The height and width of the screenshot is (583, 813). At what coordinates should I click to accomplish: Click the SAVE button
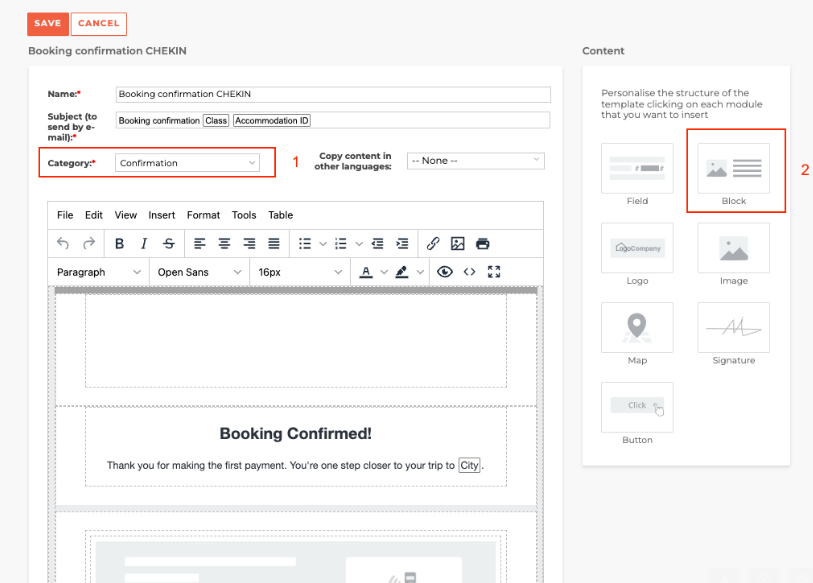(47, 23)
